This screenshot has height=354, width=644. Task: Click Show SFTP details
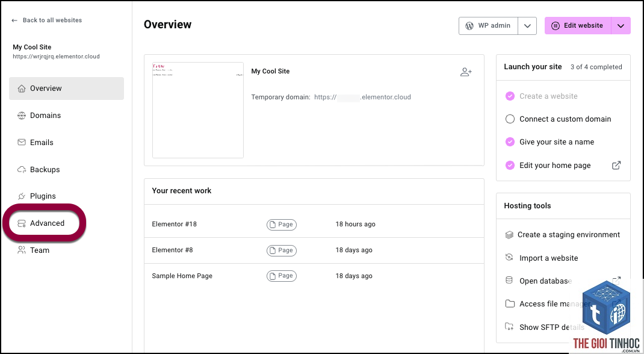(x=551, y=328)
